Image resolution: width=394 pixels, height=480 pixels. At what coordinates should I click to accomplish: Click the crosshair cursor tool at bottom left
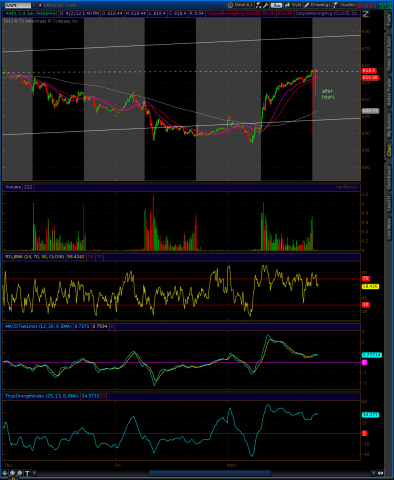click(5, 473)
